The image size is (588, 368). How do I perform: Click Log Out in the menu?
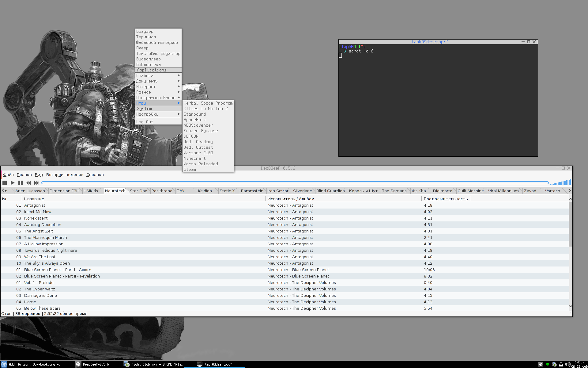[x=158, y=122]
